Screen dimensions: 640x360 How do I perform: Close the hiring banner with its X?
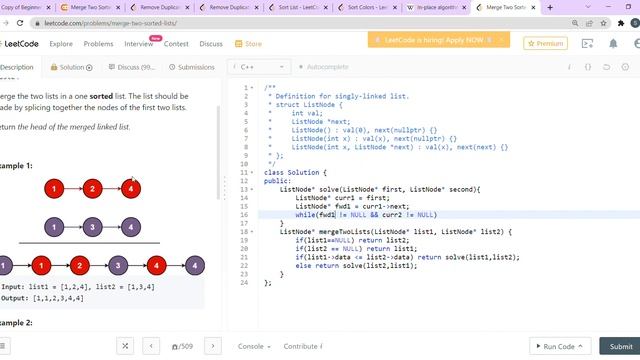pyautogui.click(x=501, y=40)
